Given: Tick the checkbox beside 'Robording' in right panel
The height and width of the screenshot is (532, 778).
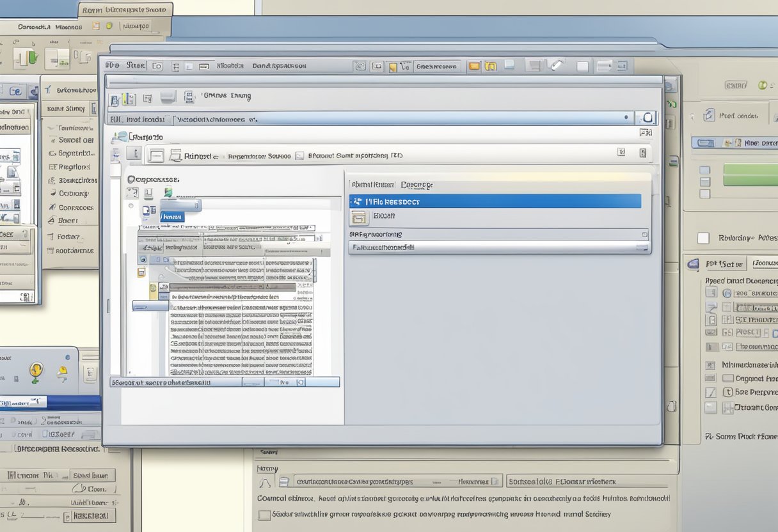Looking at the screenshot, I should (x=703, y=238).
